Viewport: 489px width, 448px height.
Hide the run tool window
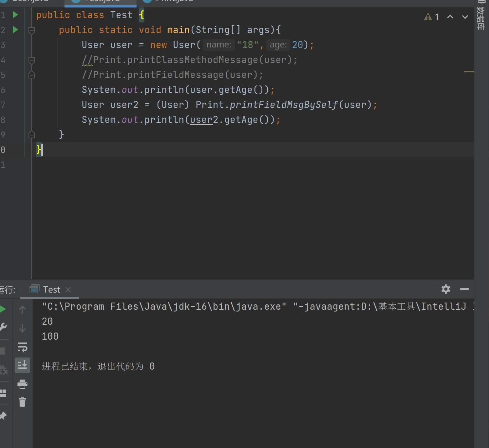pyautogui.click(x=464, y=289)
